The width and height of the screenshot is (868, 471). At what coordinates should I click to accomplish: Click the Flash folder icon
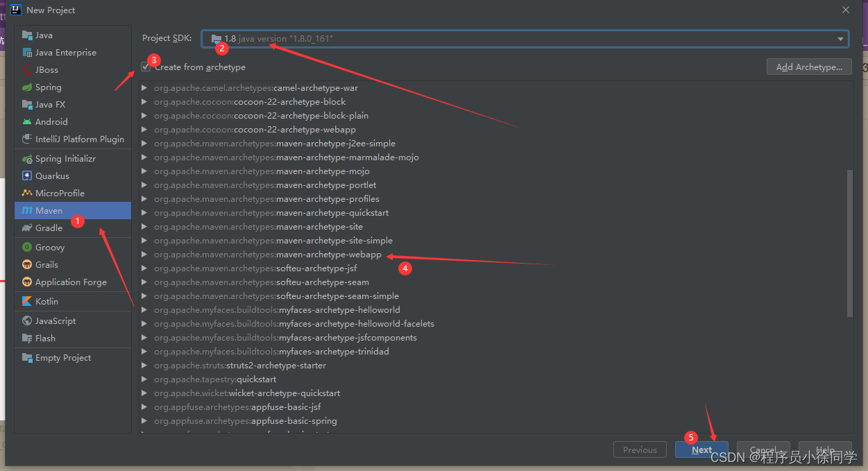point(27,339)
